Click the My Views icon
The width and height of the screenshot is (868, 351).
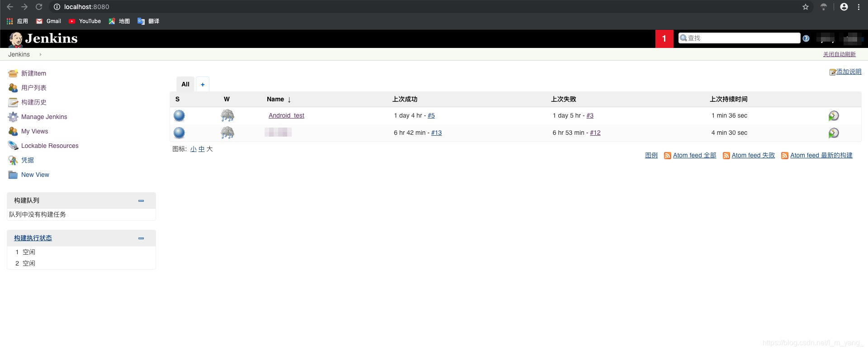pos(13,131)
